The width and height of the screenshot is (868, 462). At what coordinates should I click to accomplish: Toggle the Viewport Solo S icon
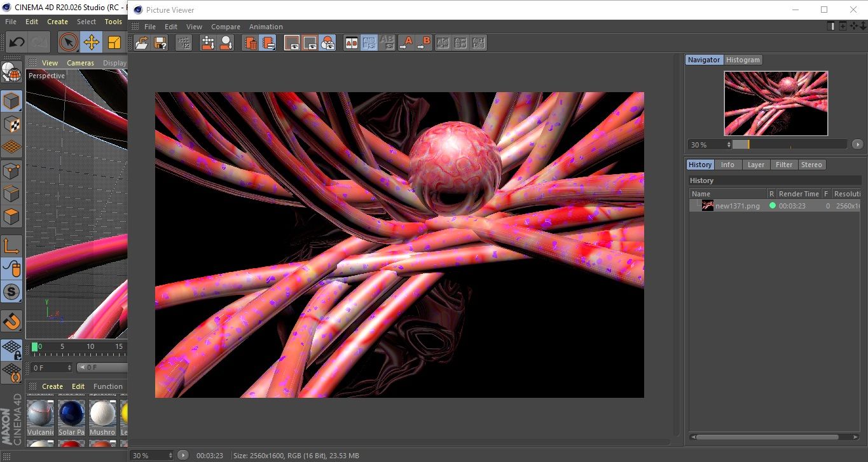coord(11,292)
